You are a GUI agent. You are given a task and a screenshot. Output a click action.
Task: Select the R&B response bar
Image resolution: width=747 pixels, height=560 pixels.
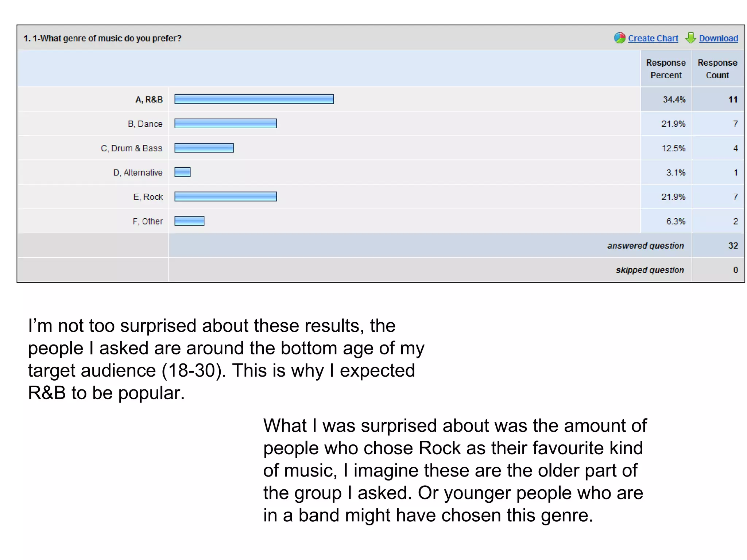(x=254, y=99)
